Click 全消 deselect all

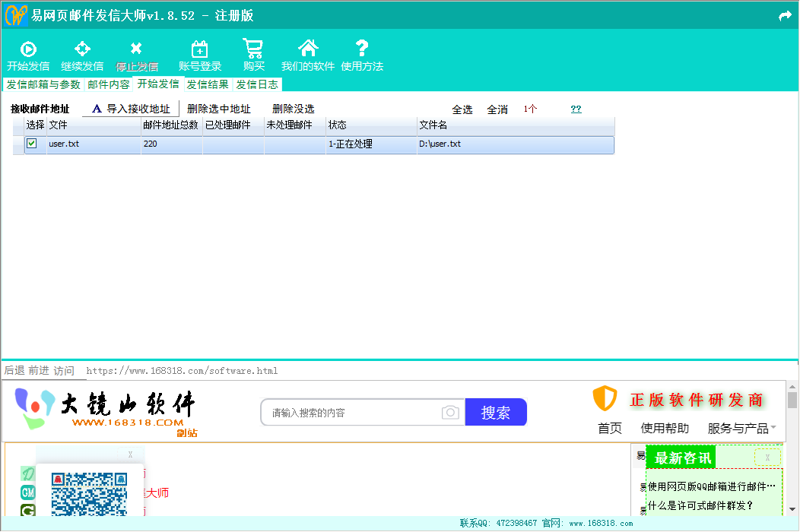click(497, 109)
